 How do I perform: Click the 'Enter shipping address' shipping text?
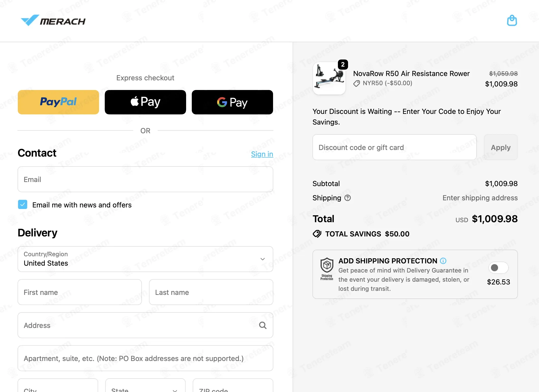tap(480, 198)
